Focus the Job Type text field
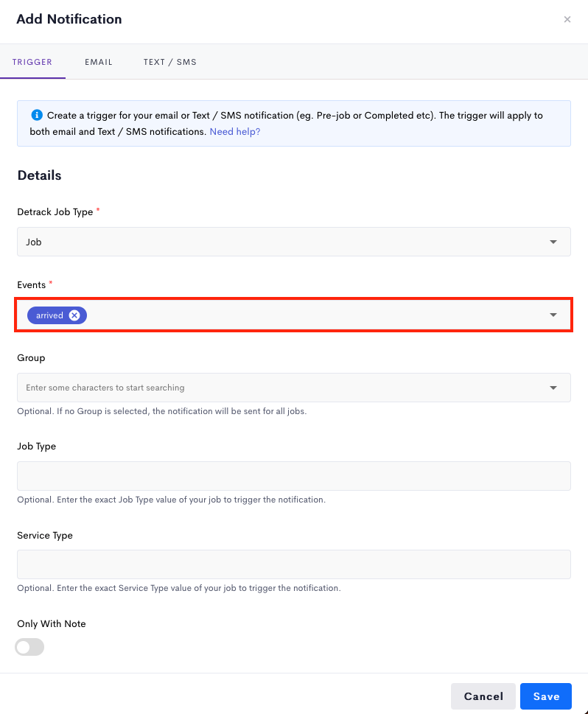Screen dimensions: 588x714 pos(294,476)
